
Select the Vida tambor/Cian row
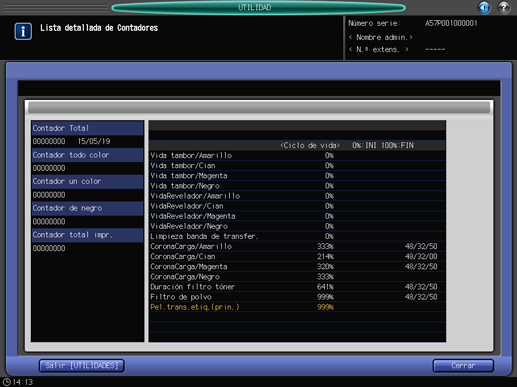(x=297, y=166)
